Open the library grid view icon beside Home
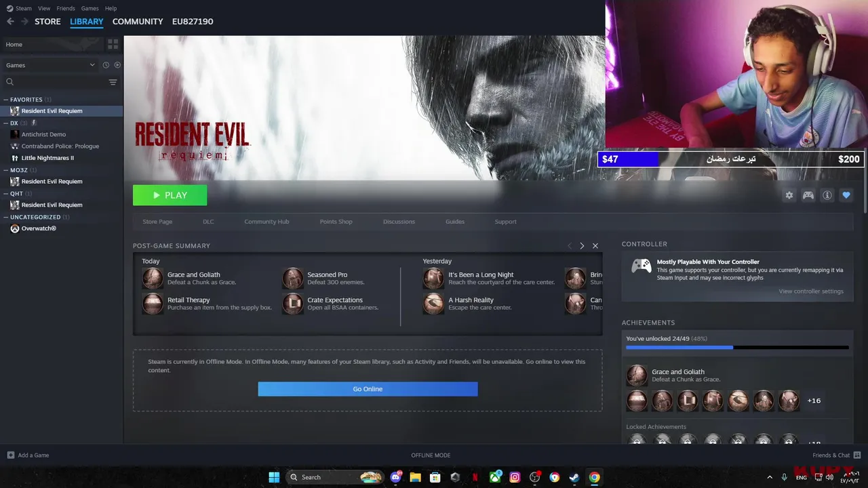The image size is (868, 488). pos(113,44)
